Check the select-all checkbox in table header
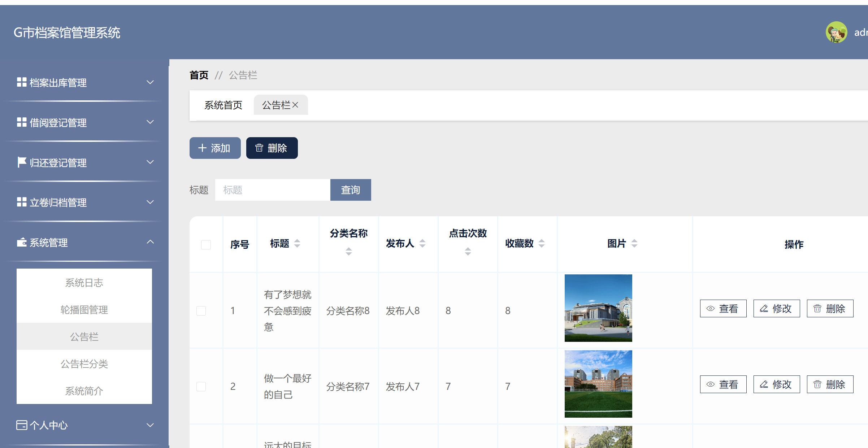The height and width of the screenshot is (448, 868). [x=206, y=244]
